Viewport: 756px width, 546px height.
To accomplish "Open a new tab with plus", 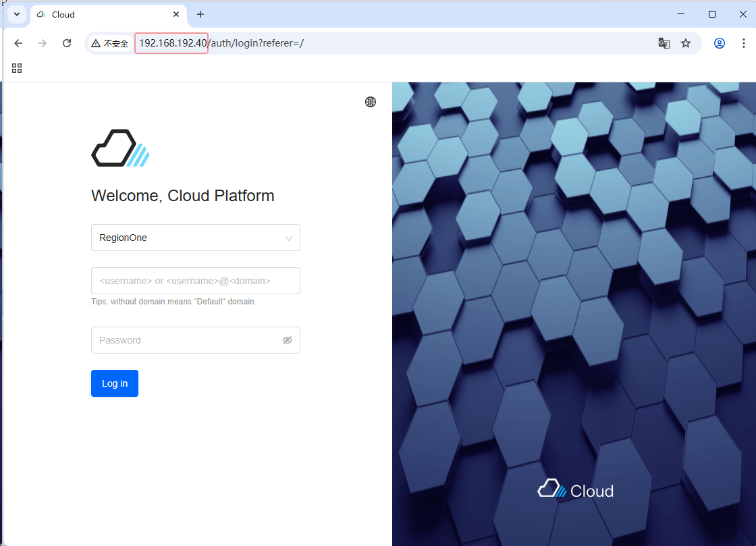I will (200, 14).
